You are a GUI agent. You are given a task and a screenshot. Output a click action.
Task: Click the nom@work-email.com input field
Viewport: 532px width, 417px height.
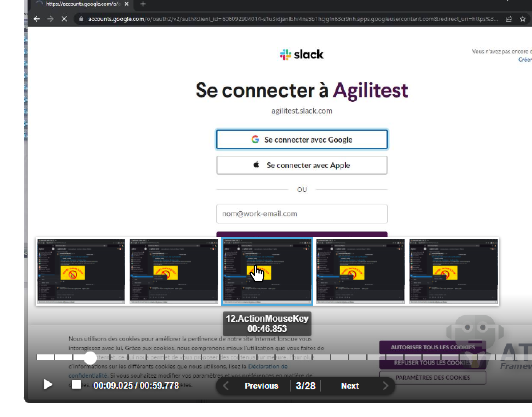[302, 214]
